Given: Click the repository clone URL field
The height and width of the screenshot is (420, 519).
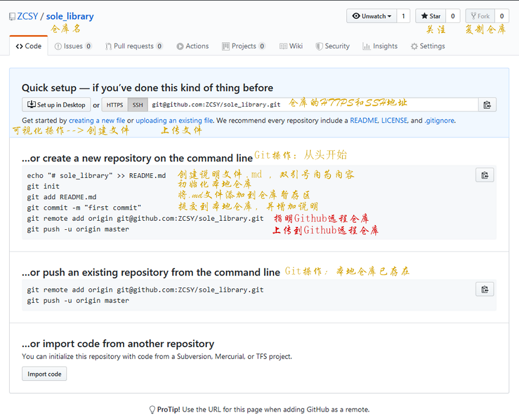Looking at the screenshot, I should point(313,104).
